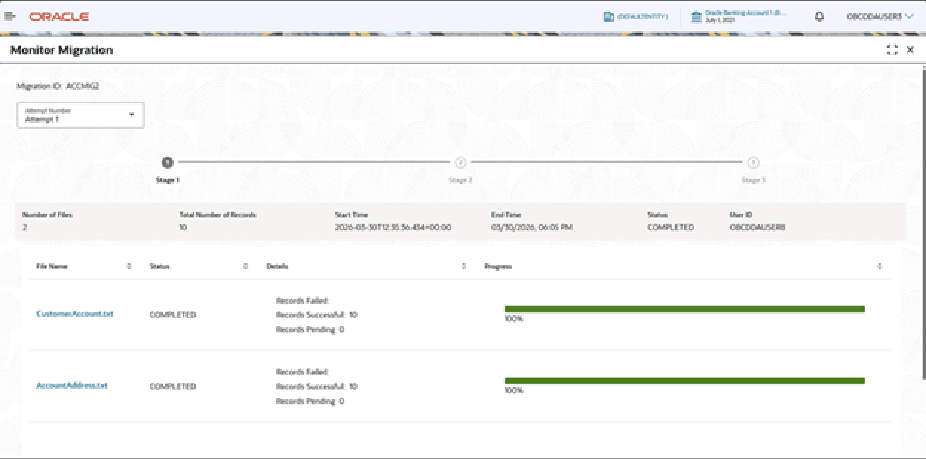The width and height of the screenshot is (926, 459).
Task: Click the CustomerAccount.txt progress bar
Action: click(x=684, y=309)
